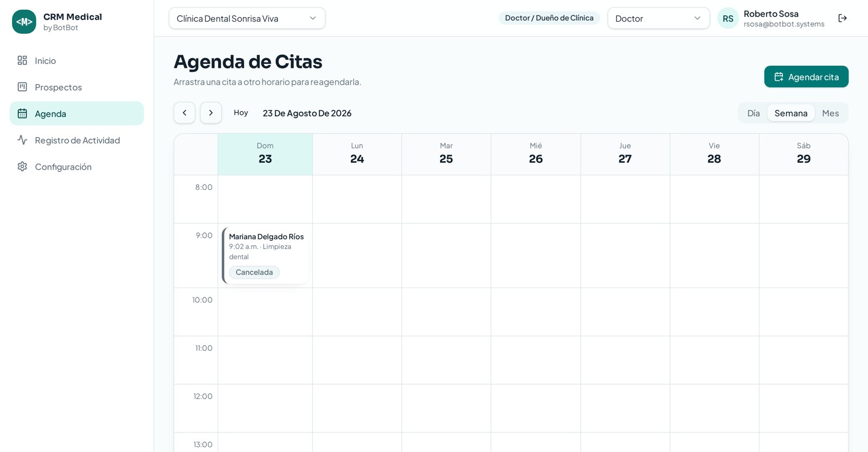Image resolution: width=868 pixels, height=452 pixels.
Task: Select the Mié 26 column header
Action: point(536,154)
